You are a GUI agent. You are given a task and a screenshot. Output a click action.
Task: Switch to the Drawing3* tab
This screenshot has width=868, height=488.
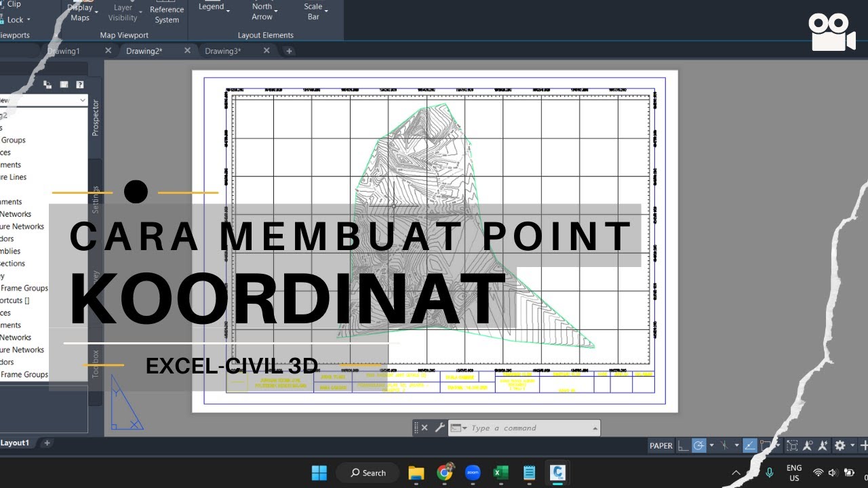pos(222,51)
